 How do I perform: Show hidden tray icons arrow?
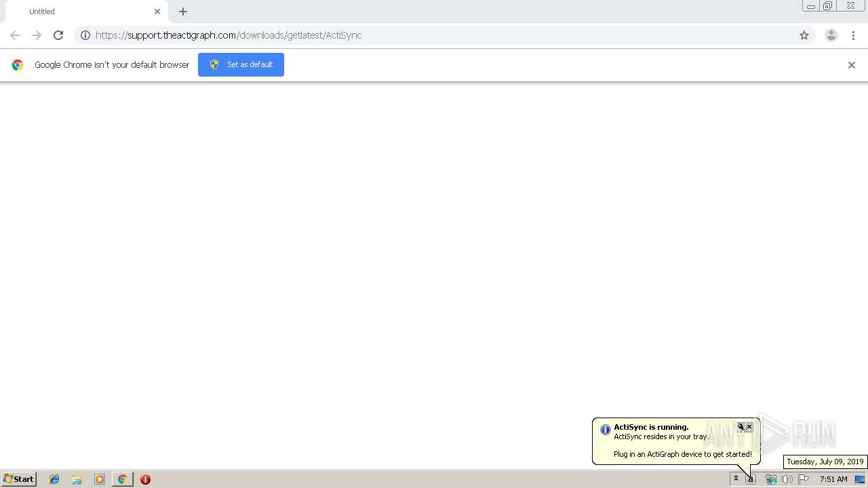click(x=736, y=479)
